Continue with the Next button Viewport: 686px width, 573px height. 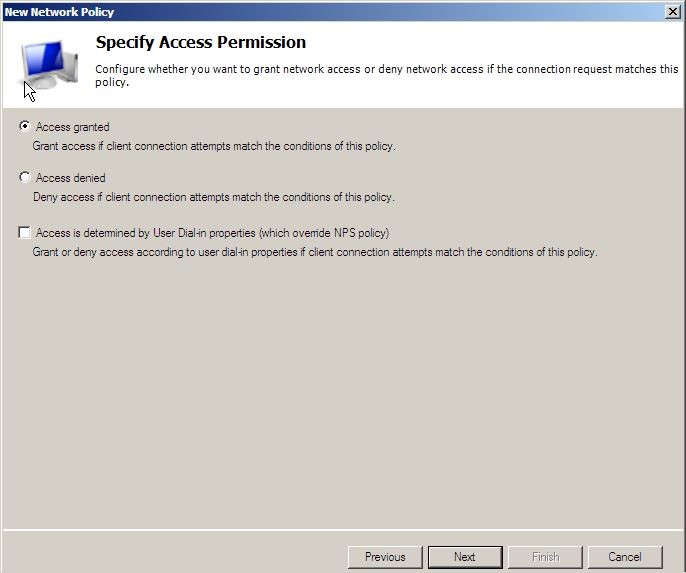465,557
